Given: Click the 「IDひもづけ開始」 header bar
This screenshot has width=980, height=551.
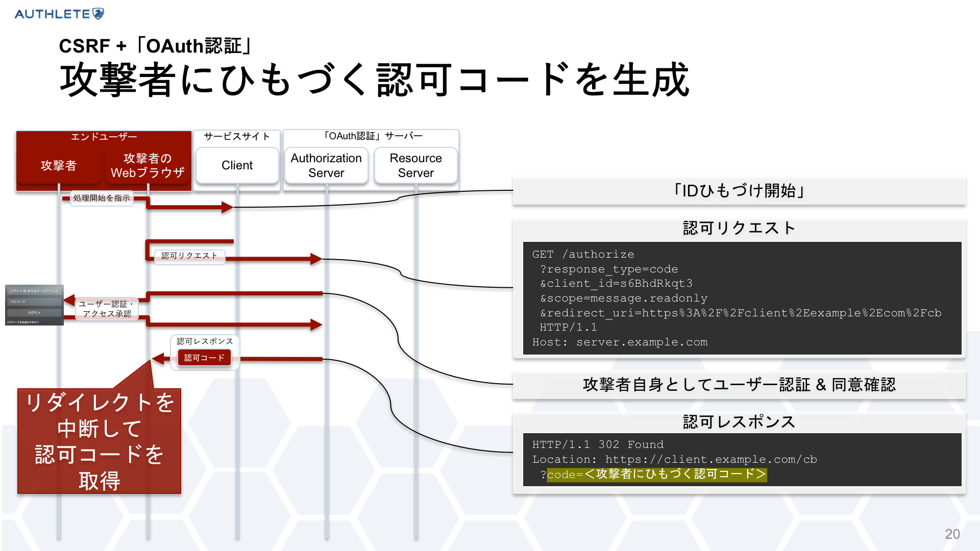Looking at the screenshot, I should point(739,191).
